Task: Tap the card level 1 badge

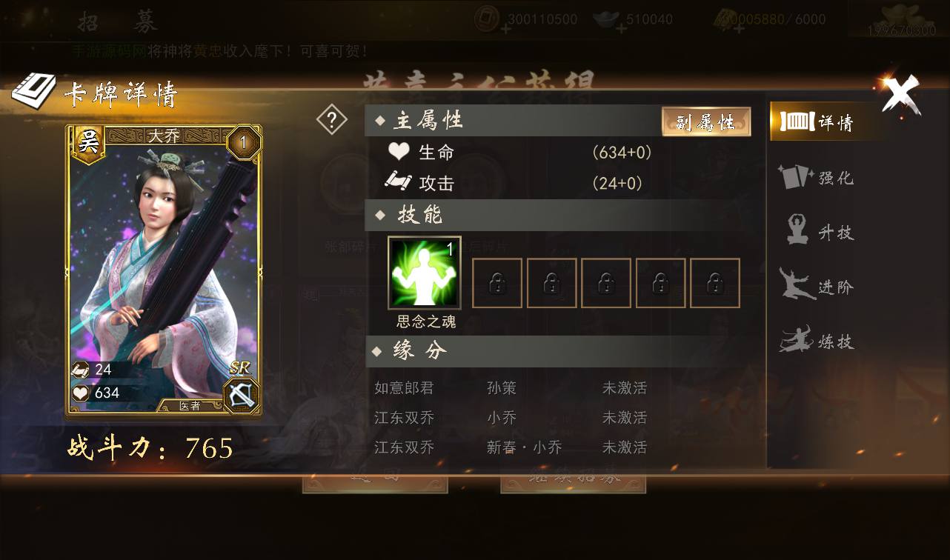Action: [x=244, y=142]
